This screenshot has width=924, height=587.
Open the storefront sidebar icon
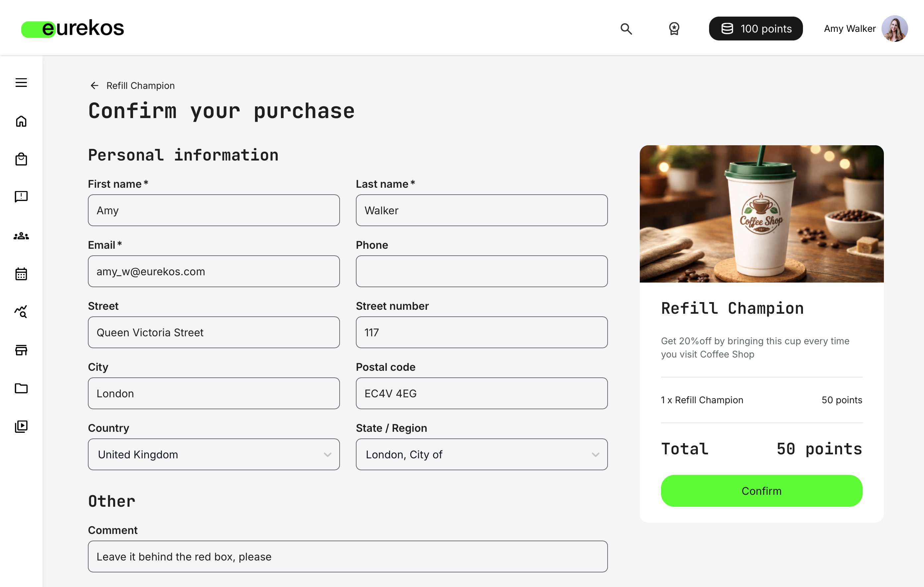pyautogui.click(x=21, y=350)
